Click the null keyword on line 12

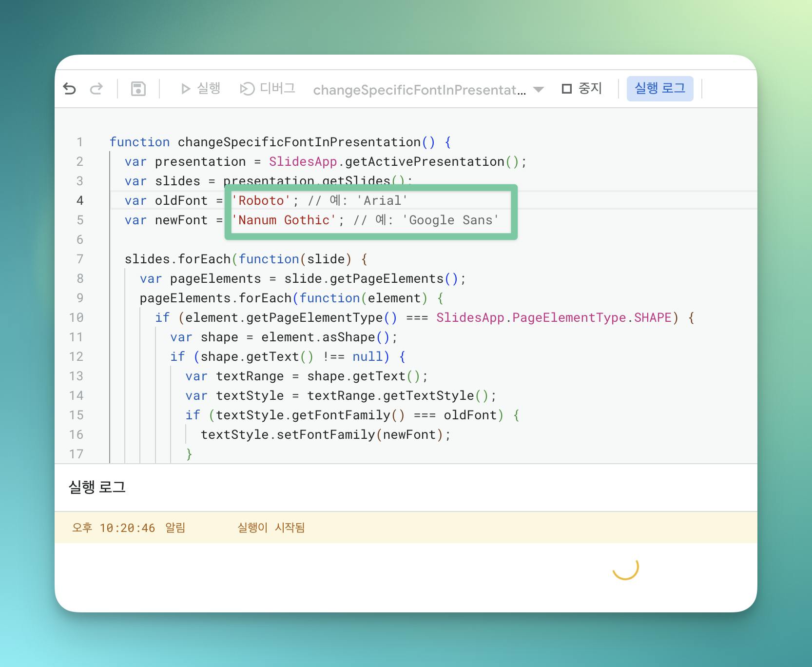[367, 357]
